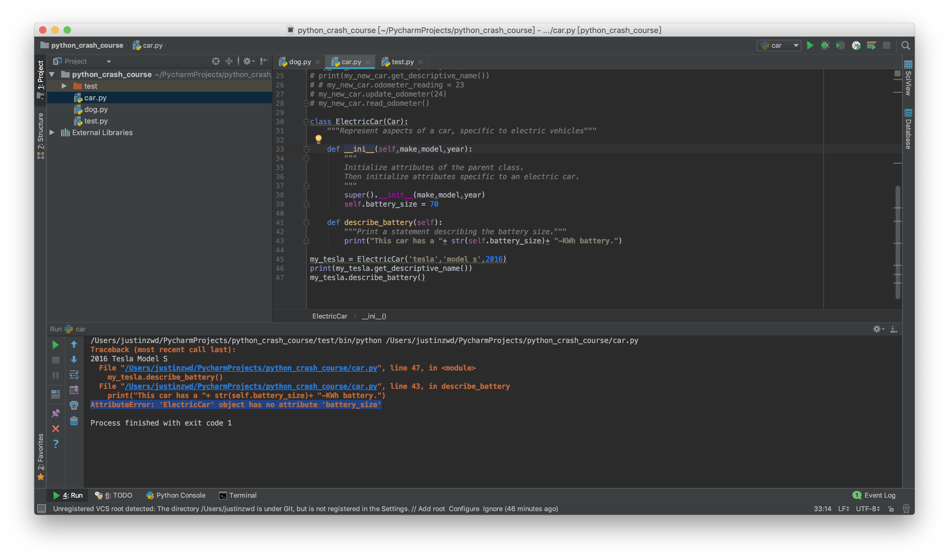Screen dimensions: 949x560
Task: Click the Profile car icon
Action: [856, 46]
